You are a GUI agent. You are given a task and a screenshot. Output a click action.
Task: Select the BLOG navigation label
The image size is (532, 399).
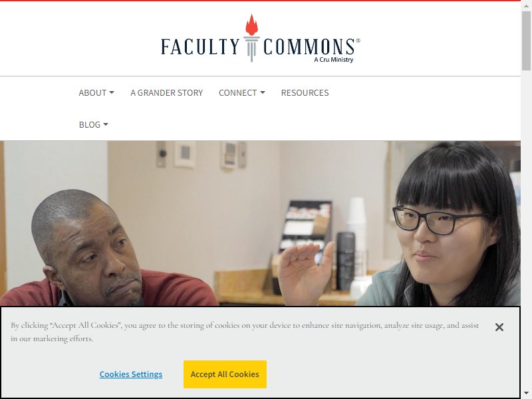pos(90,124)
